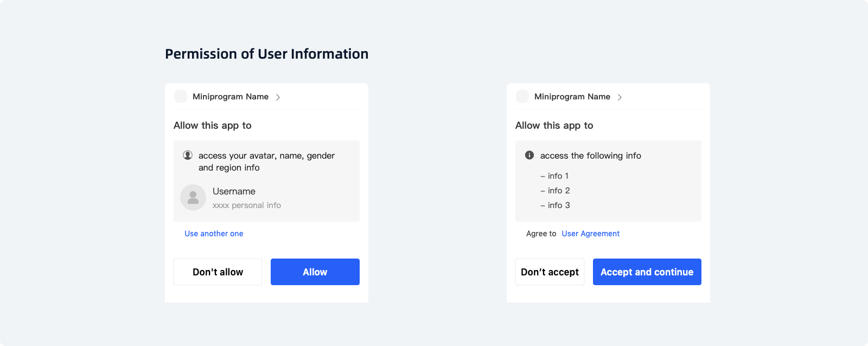This screenshot has height=346, width=868.
Task: Click the info circle icon beside 'access the following info'
Action: [529, 155]
